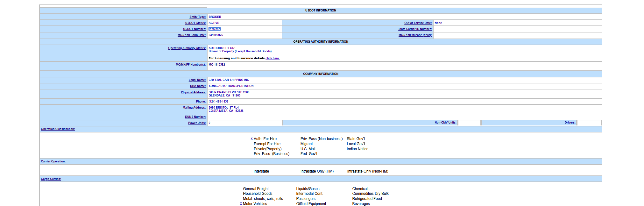Screen dimensions: 644x206
Task: Open the MC-1115582 docket link
Action: [x=217, y=65]
